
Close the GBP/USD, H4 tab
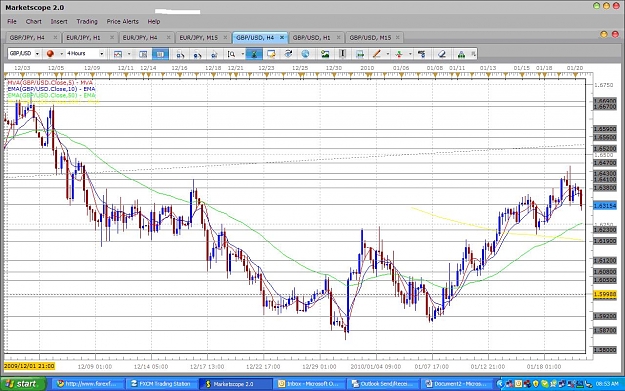coord(282,37)
